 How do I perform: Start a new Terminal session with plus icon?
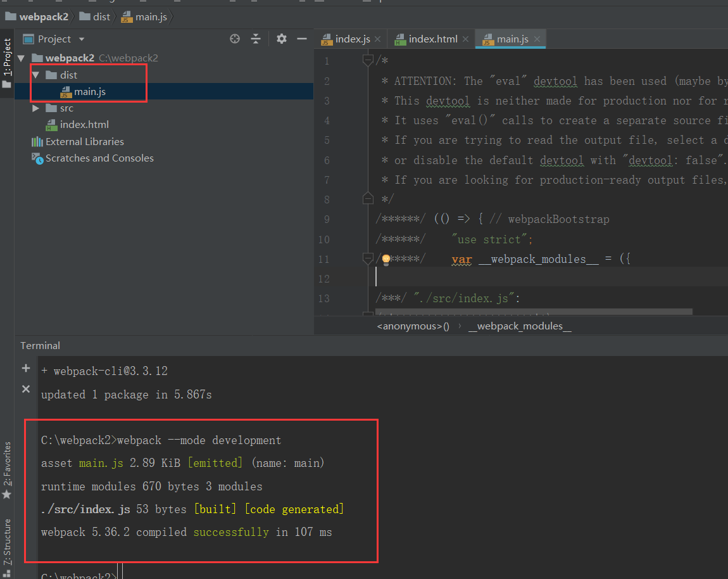pyautogui.click(x=25, y=367)
